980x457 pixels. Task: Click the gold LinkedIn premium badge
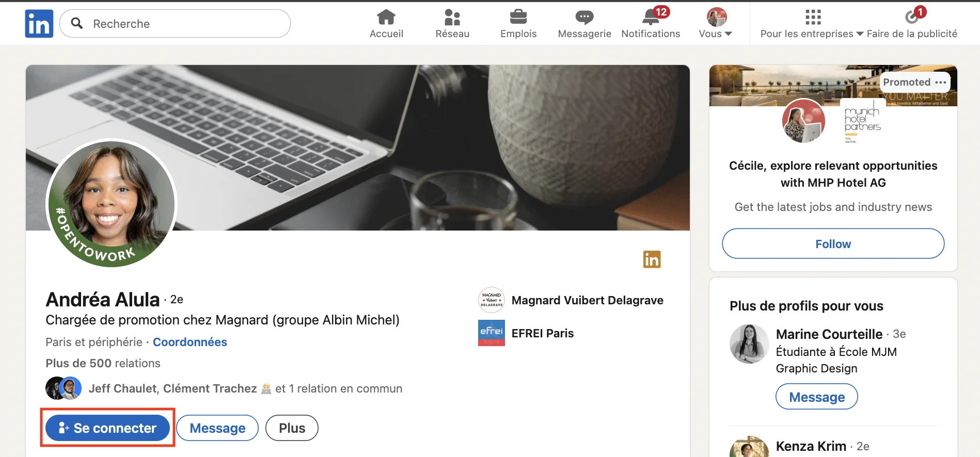click(652, 259)
